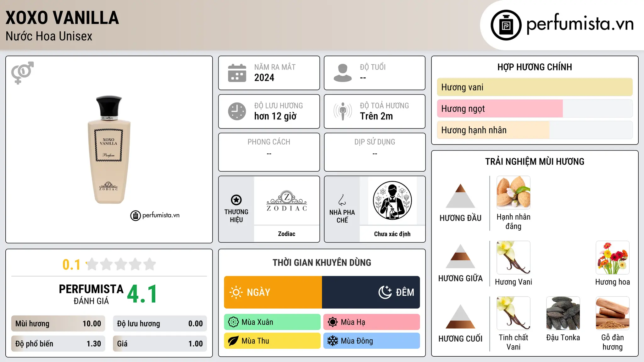Select the Đêm time segment
Screen dimensions: 644x362
point(371,292)
